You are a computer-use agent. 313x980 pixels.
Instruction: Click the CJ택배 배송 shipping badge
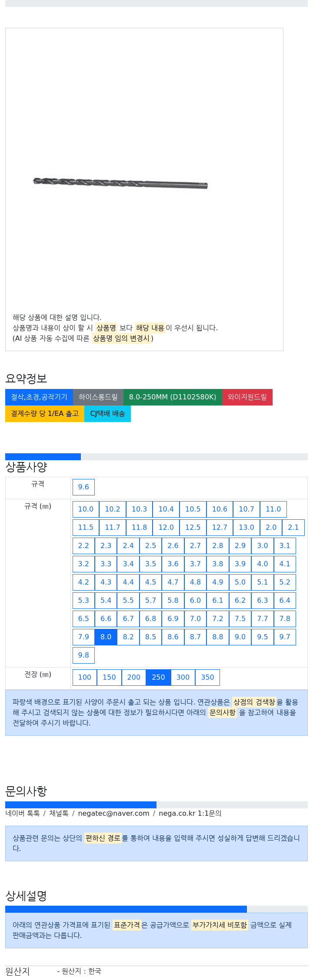107,414
